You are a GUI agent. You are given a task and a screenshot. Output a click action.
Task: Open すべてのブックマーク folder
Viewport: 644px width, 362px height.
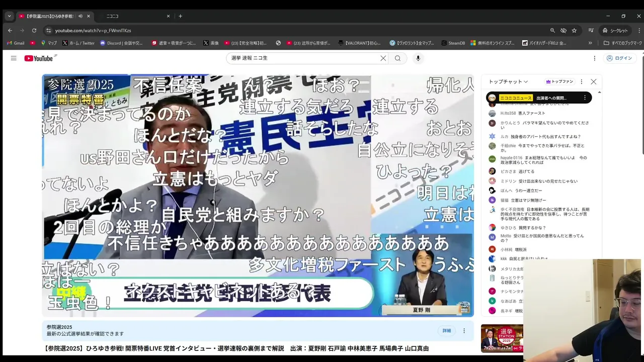tap(623, 43)
